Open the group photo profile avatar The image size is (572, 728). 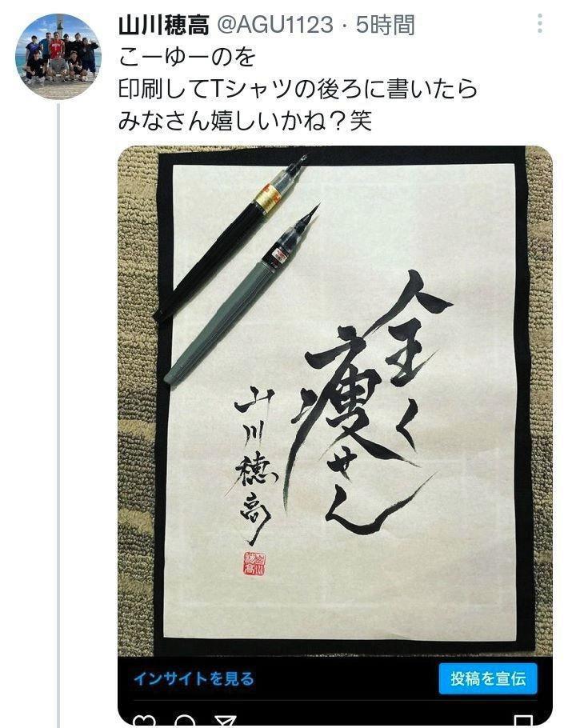(x=58, y=56)
